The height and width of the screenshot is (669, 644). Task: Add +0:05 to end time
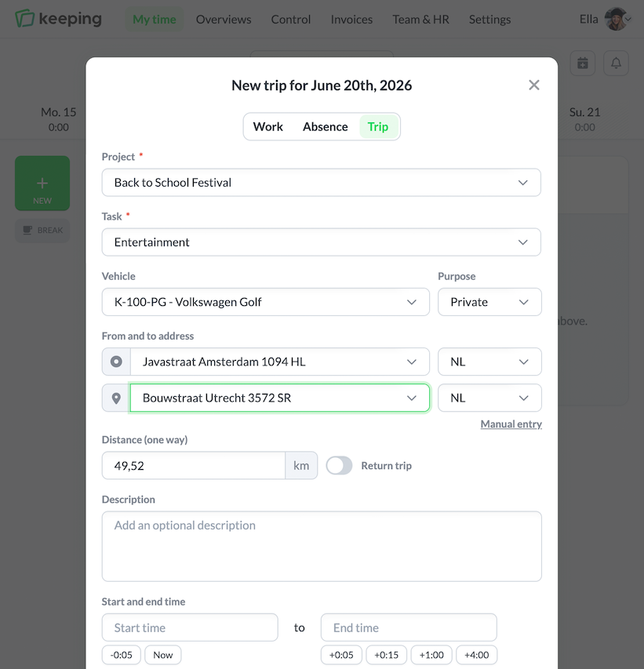(x=341, y=655)
